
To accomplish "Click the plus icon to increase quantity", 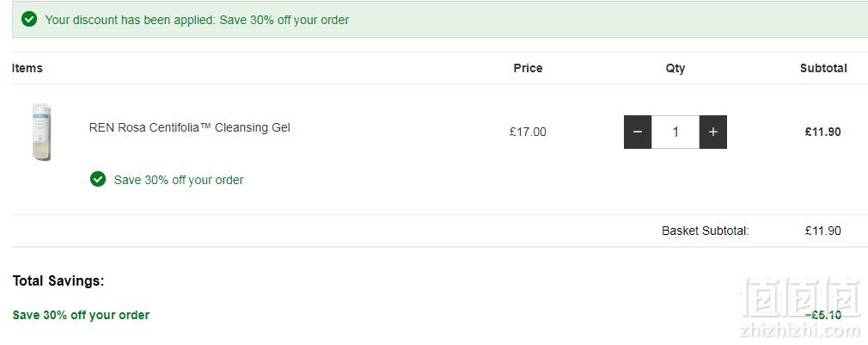I will point(713,132).
